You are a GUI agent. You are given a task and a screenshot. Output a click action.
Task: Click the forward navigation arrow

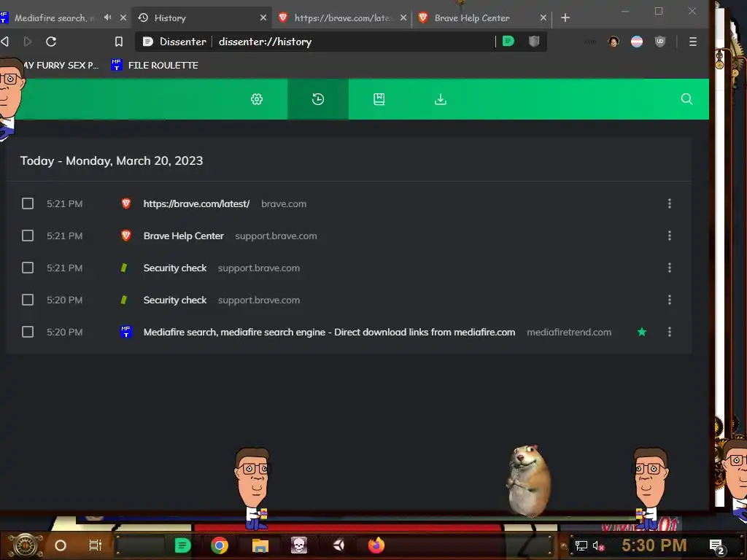pyautogui.click(x=28, y=42)
